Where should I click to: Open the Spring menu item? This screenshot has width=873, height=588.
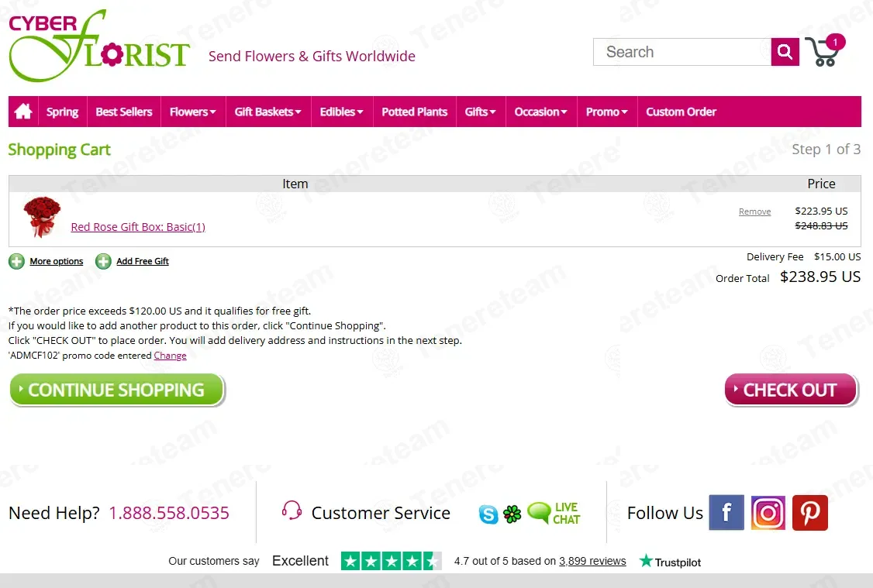pos(62,112)
